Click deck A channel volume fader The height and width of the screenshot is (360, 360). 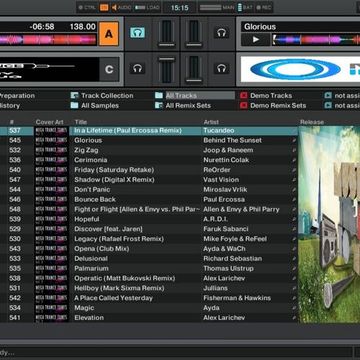coord(166,33)
